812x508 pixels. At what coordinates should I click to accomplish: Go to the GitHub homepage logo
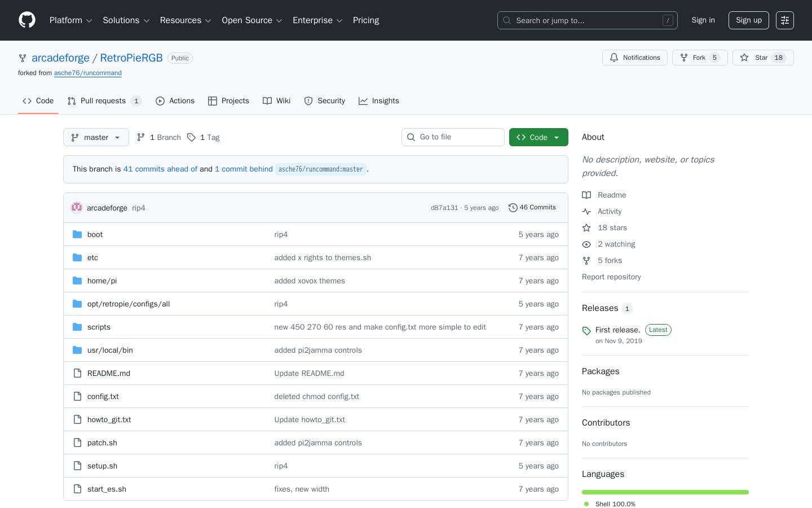[27, 20]
